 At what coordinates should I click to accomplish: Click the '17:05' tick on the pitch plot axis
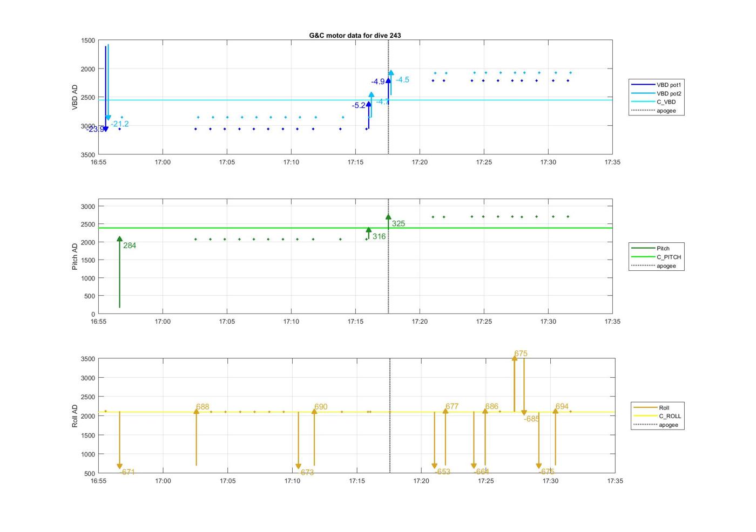[227, 322]
